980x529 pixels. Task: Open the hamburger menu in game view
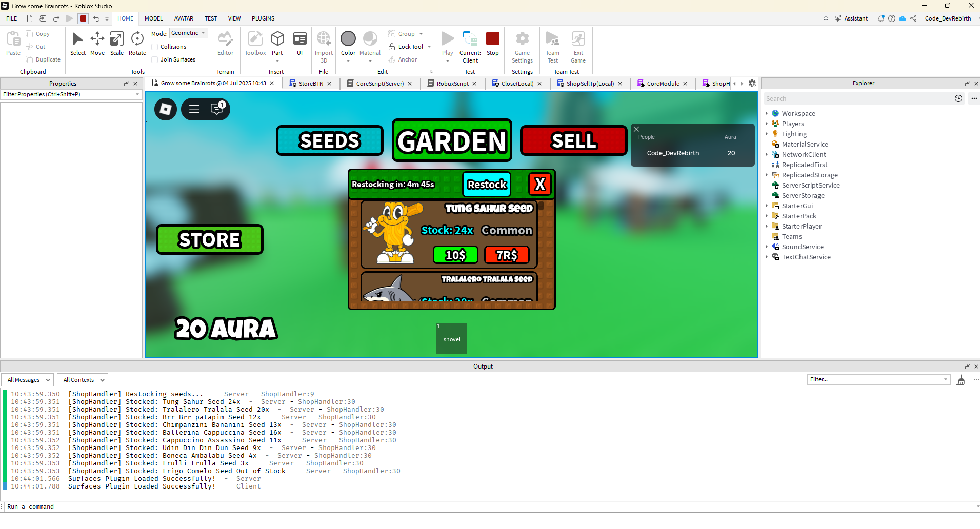coord(194,109)
